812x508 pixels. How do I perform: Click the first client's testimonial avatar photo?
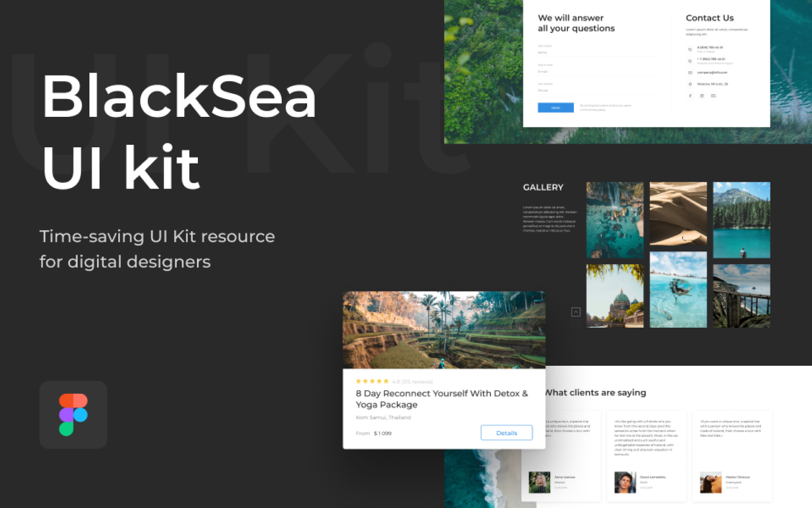pyautogui.click(x=540, y=483)
